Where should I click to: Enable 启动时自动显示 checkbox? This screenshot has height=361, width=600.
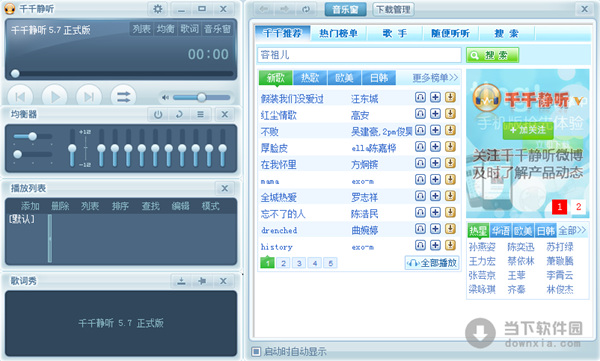tap(256, 351)
